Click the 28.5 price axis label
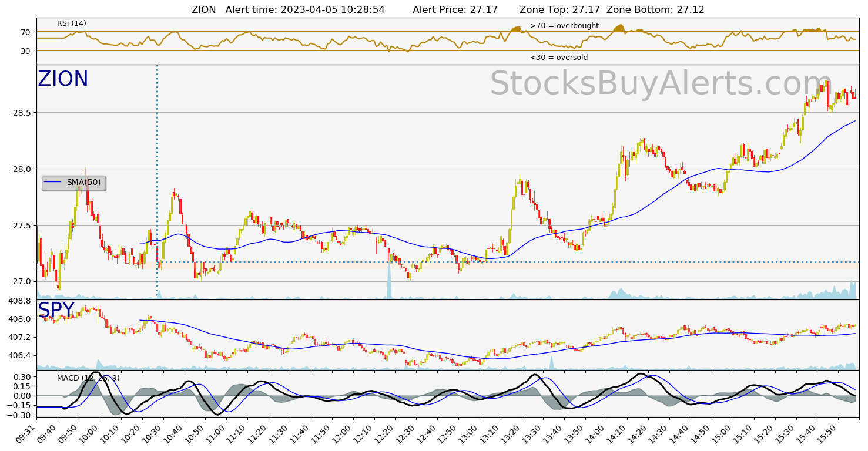This screenshot has height=451, width=868. pos(22,112)
